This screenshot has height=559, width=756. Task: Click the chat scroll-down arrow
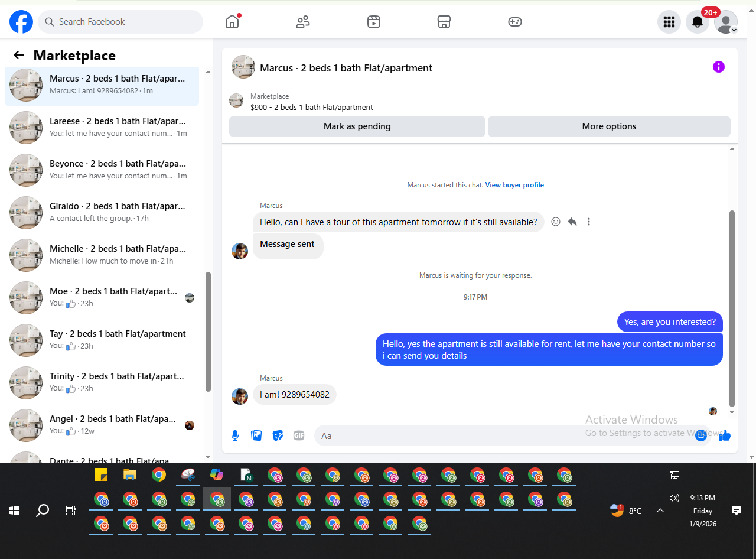(x=732, y=412)
